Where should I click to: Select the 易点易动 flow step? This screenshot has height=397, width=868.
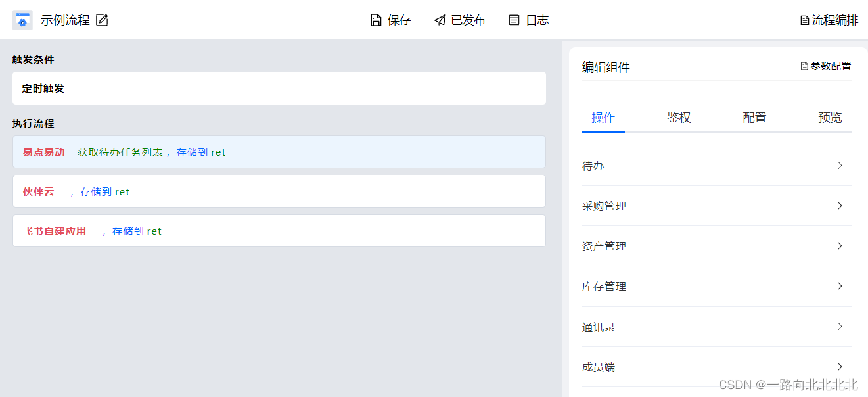tap(279, 152)
